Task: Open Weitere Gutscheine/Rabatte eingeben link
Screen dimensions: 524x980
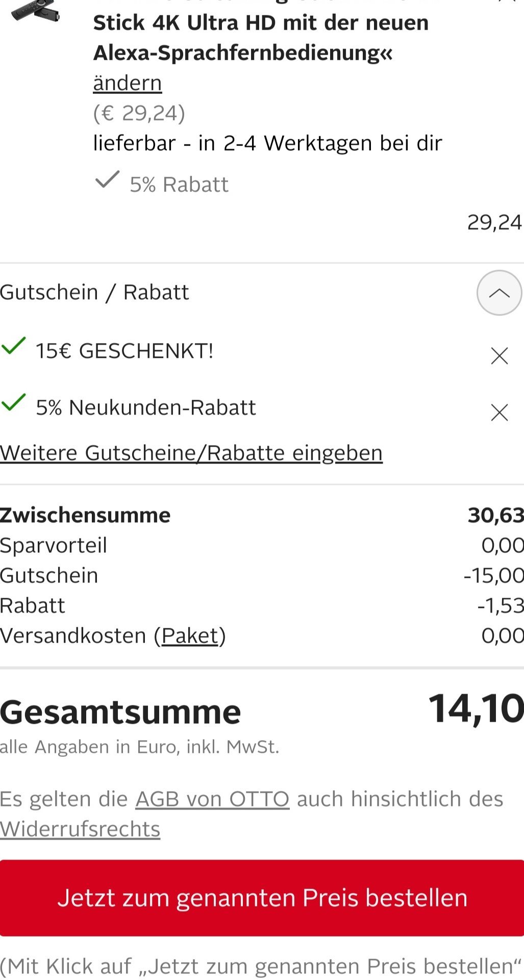Action: [x=191, y=453]
